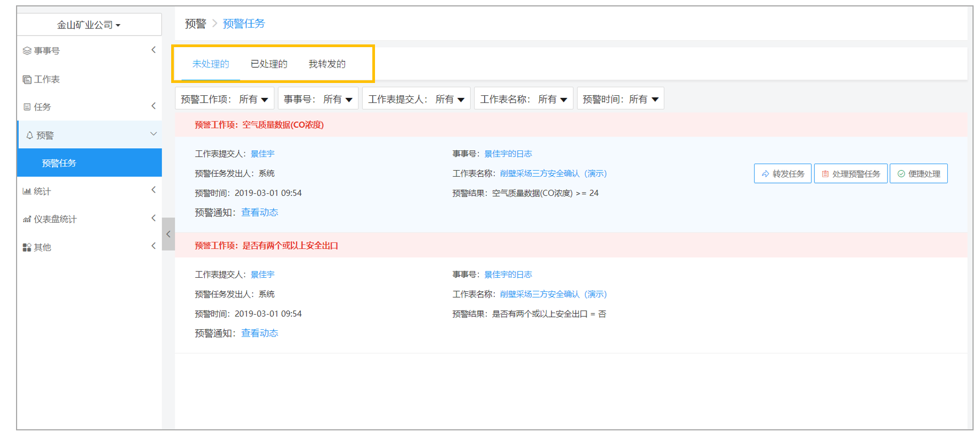Click the header 预警工作项: 空气质量数据(CO浓度)
The image size is (980, 440).
[259, 125]
